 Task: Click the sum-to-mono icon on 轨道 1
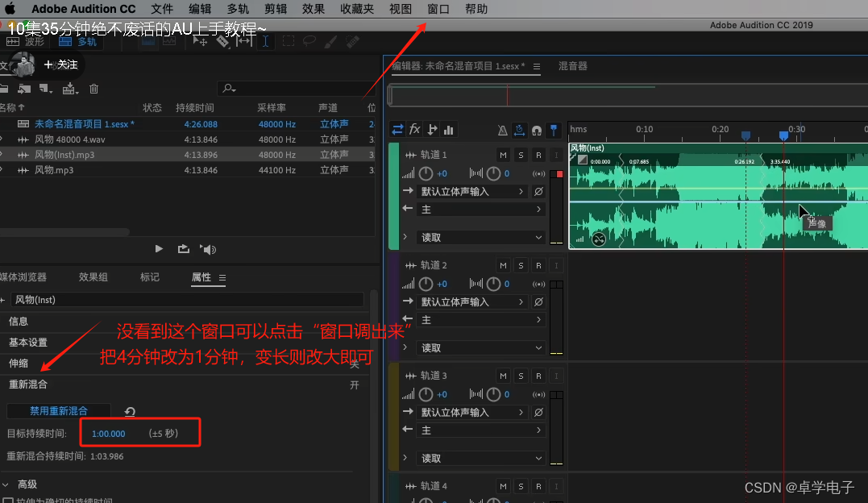[x=538, y=173]
